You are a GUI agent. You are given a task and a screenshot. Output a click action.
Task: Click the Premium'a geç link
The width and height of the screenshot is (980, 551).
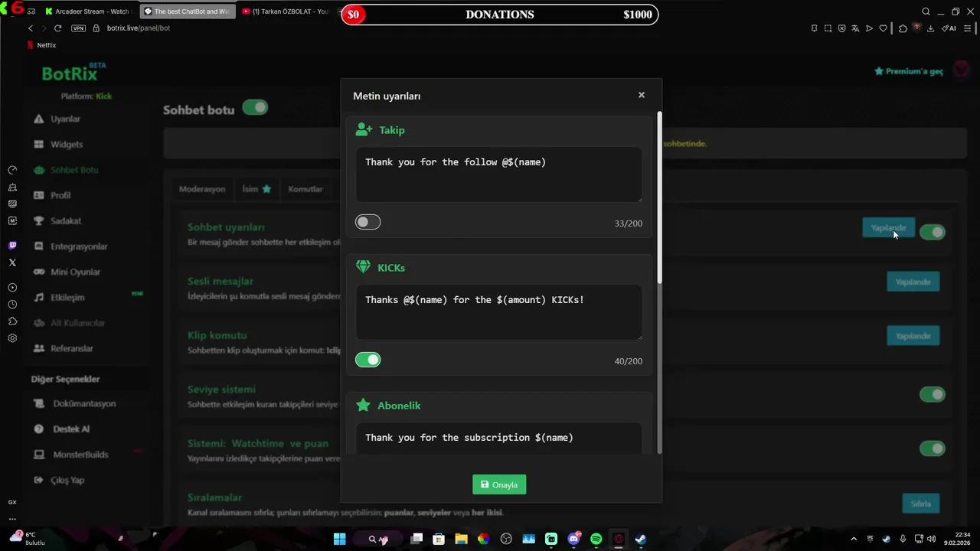tap(909, 71)
